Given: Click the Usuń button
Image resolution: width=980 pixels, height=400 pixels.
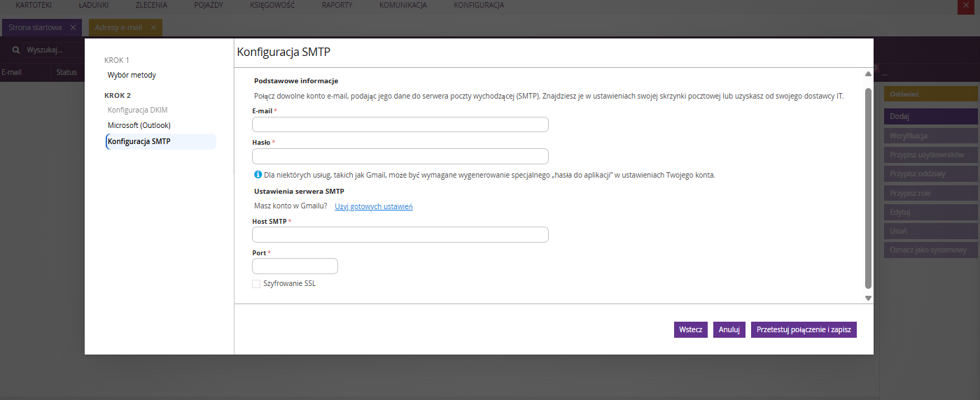Looking at the screenshot, I should [930, 231].
